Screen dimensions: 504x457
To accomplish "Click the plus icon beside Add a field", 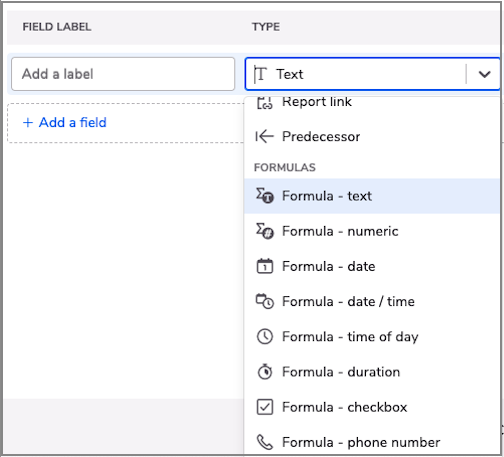I will pyautogui.click(x=28, y=123).
